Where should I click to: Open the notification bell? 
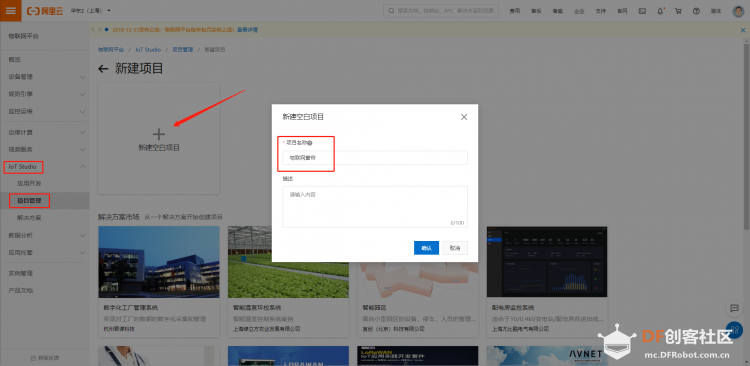click(661, 11)
